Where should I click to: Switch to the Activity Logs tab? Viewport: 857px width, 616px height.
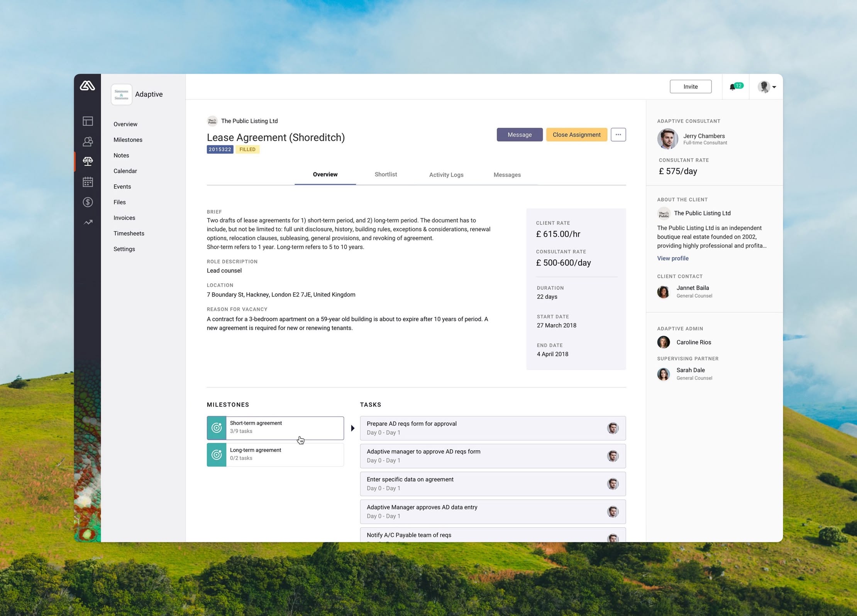446,175
